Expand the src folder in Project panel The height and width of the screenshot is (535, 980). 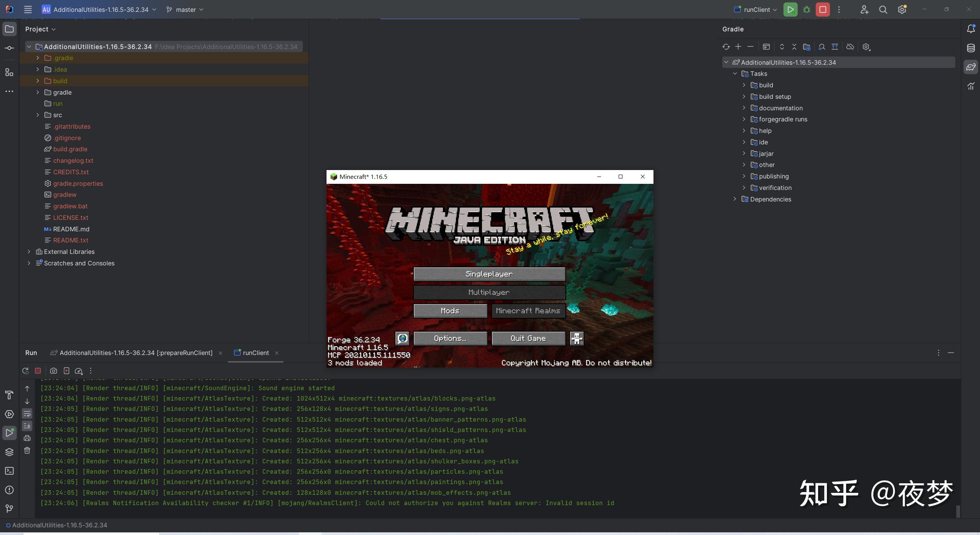pos(38,115)
